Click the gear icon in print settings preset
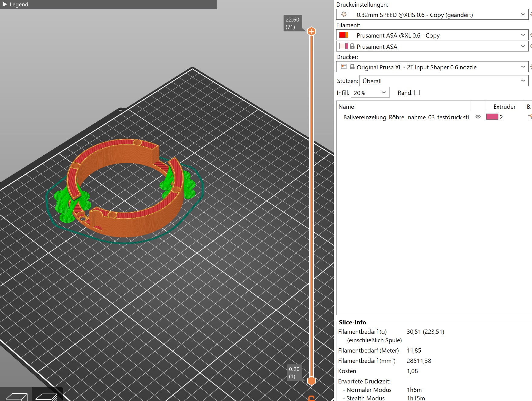Screen dimensions: 532x401 [x=344, y=14]
